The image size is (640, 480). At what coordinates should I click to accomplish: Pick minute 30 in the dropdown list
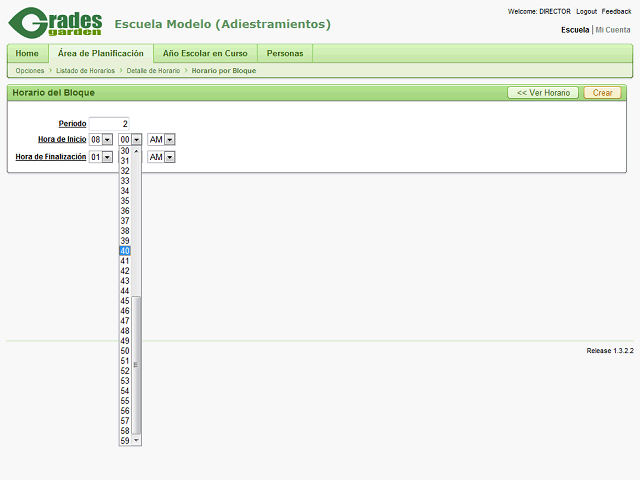coord(125,151)
